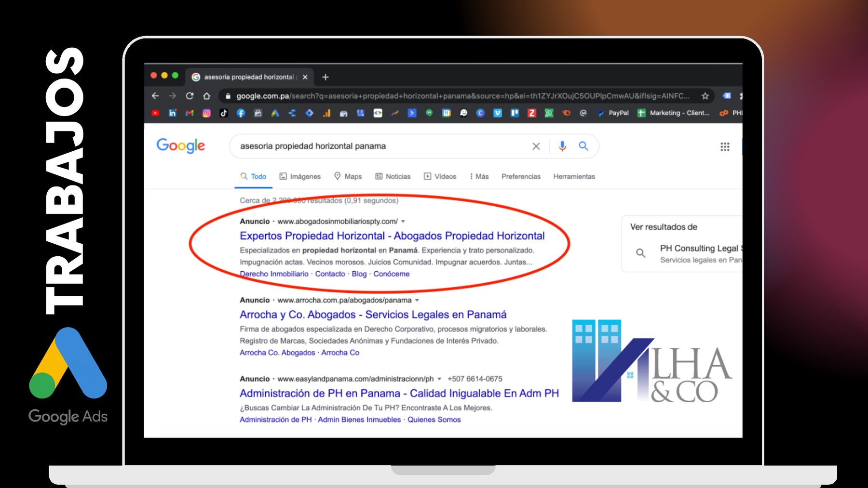Open the Conóceme sitelink

pos(391,274)
